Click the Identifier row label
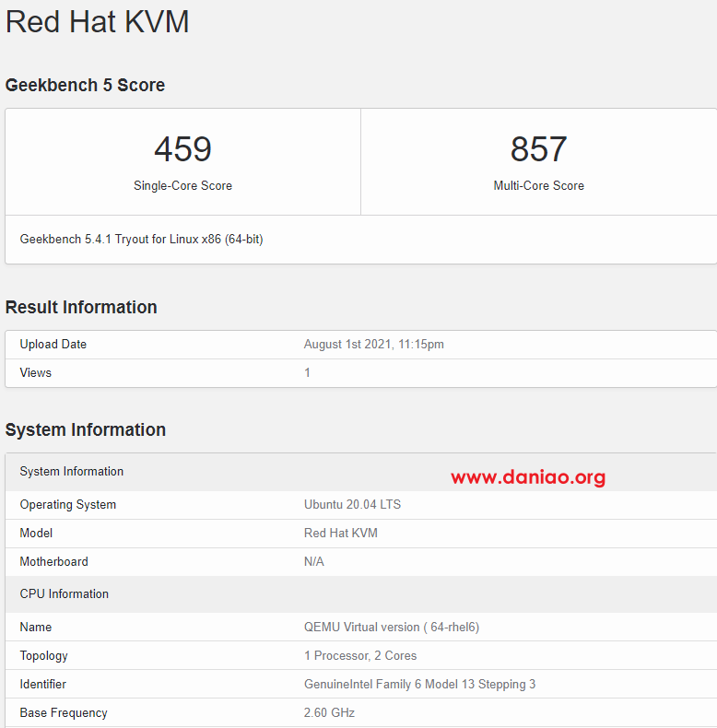Image resolution: width=717 pixels, height=728 pixels. point(43,685)
